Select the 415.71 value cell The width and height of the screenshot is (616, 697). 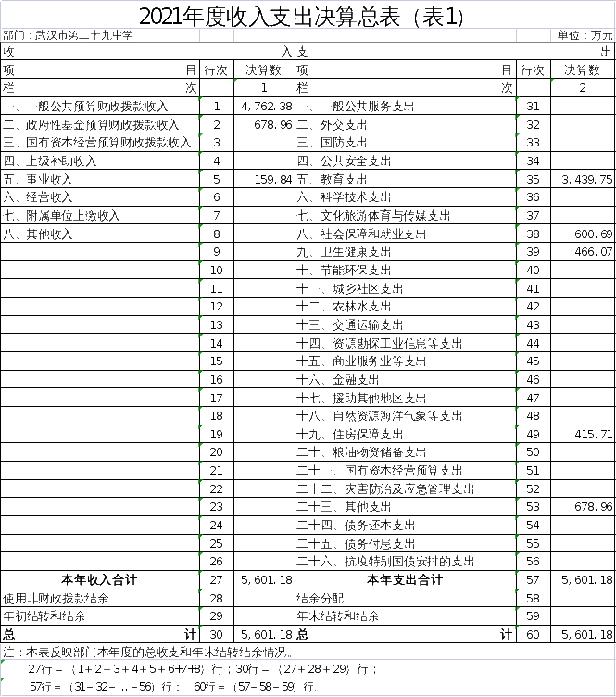coord(584,434)
